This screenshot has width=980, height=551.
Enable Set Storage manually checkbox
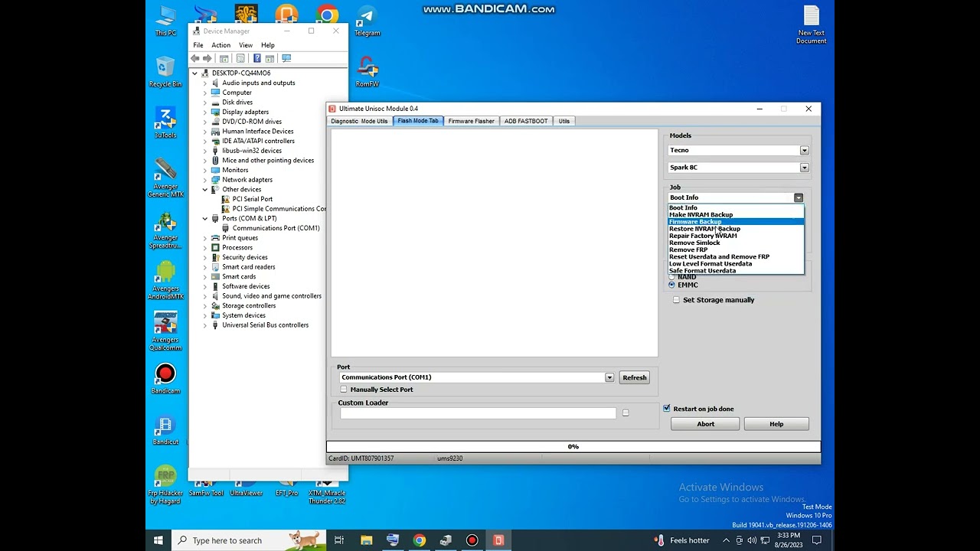click(677, 300)
